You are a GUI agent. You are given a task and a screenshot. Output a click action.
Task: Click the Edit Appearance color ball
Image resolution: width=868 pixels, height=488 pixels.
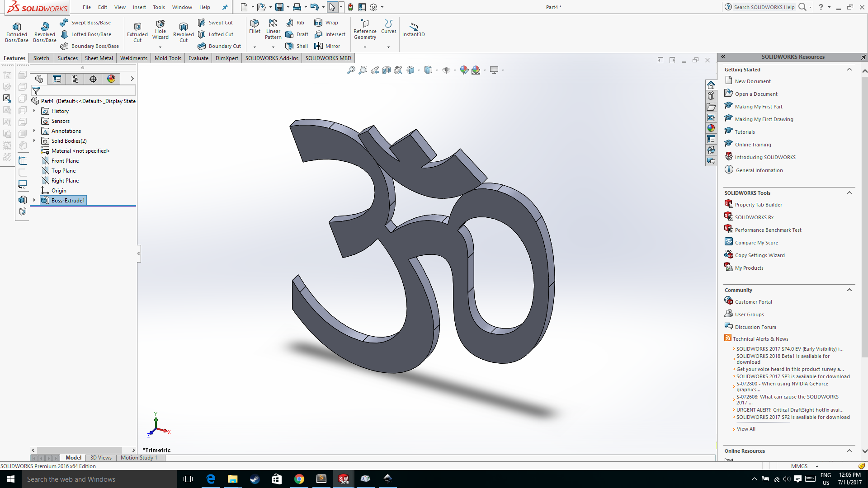tap(464, 70)
